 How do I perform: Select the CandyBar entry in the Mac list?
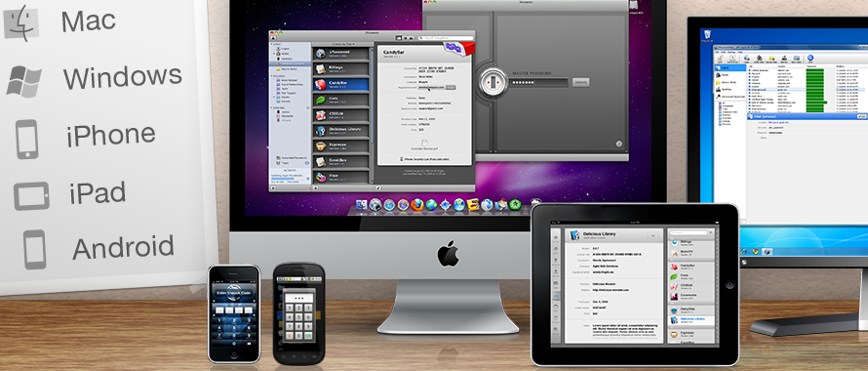click(340, 85)
